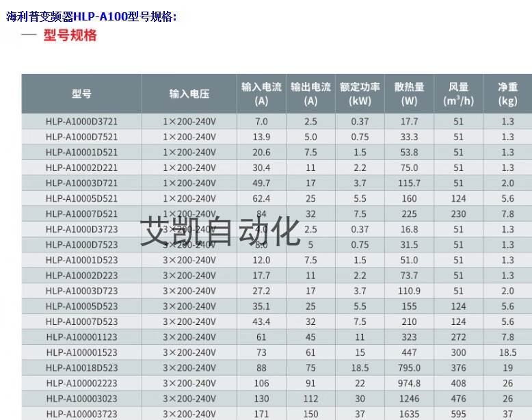Click heat dissipation value 795.0

(409, 368)
